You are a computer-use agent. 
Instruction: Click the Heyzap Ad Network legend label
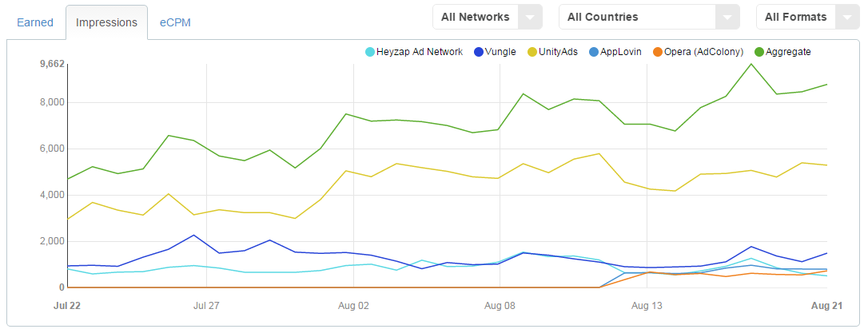pyautogui.click(x=420, y=52)
